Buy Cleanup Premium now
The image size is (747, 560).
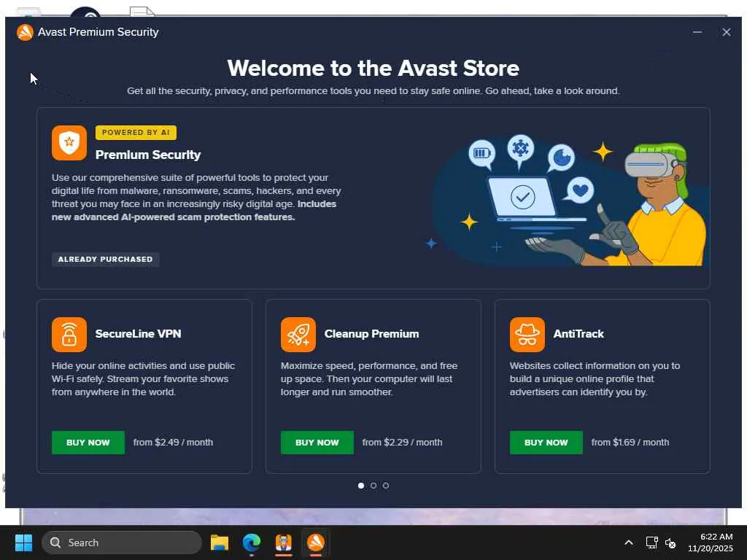pos(317,443)
